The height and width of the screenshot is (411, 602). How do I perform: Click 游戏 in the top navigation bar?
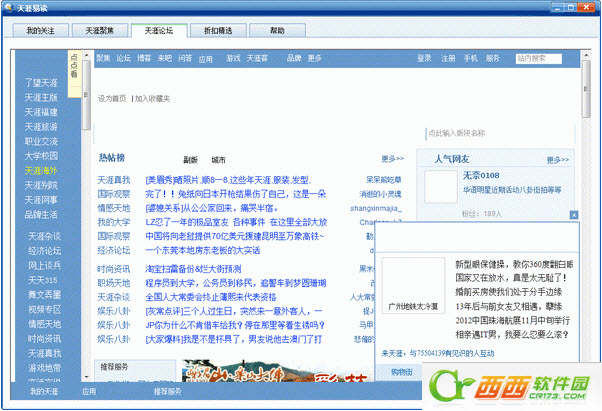tap(233, 58)
